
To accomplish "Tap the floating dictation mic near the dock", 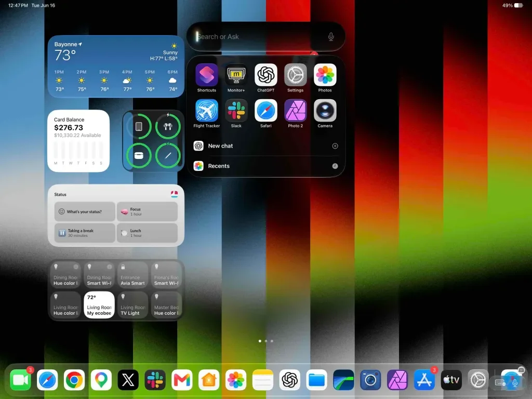I will coord(515,383).
